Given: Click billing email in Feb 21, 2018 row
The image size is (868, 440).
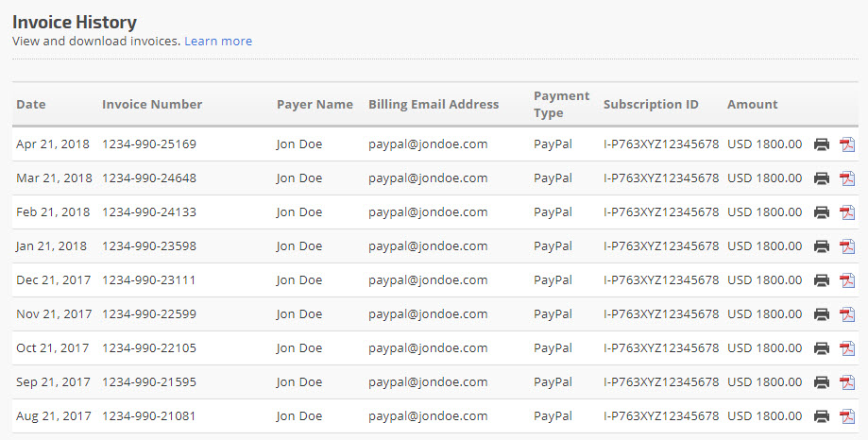Looking at the screenshot, I should pos(428,212).
